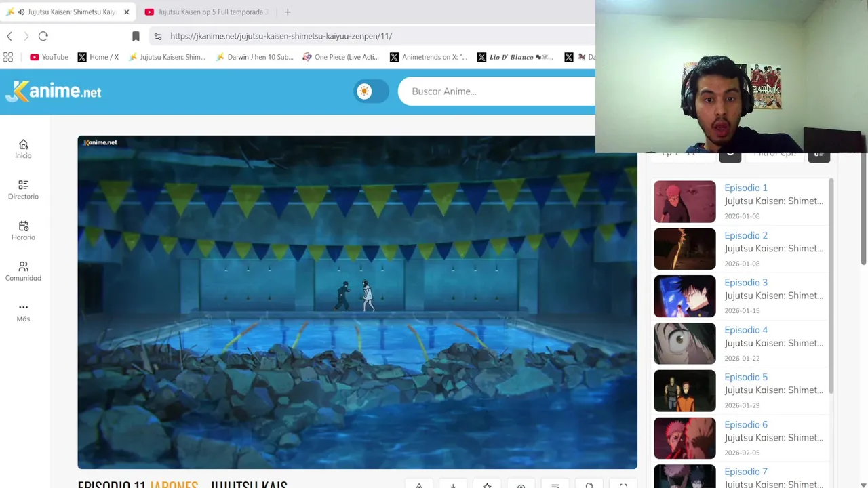Screen dimensions: 868x488
Task: Click the date 2026-01-15 under Episodio 3
Action: (742, 310)
